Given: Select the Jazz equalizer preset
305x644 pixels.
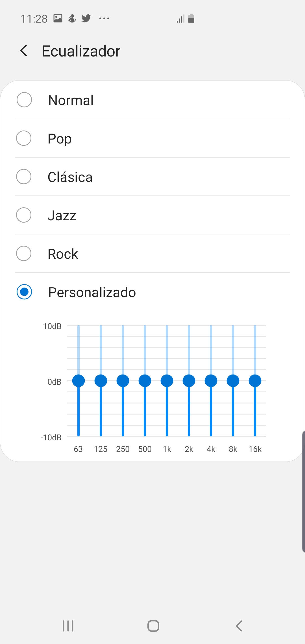Looking at the screenshot, I should (x=152, y=215).
